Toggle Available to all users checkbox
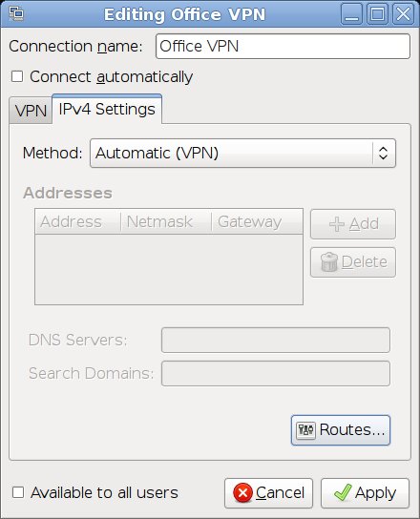Screen dimensions: 420x519 coord(18,492)
